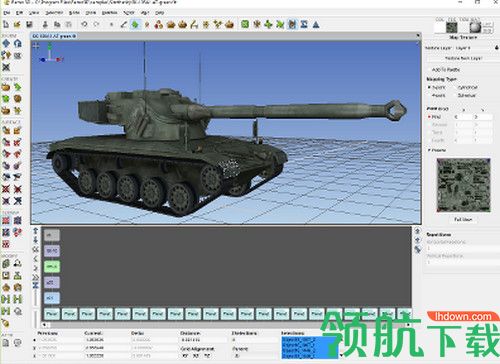Click the green four-way arrows toolbar icon
Viewport: 500px width, 364px height.
268,24
